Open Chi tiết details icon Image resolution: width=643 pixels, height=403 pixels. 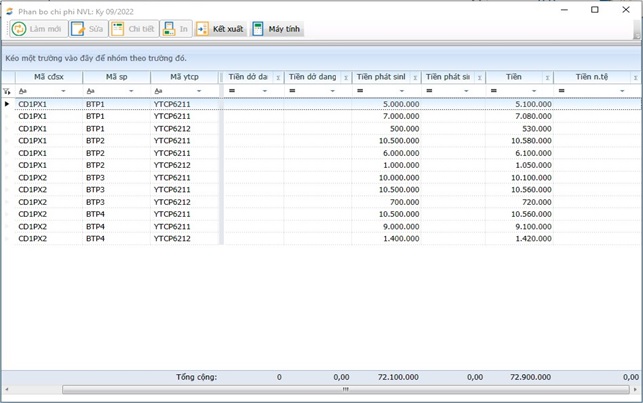pyautogui.click(x=118, y=29)
